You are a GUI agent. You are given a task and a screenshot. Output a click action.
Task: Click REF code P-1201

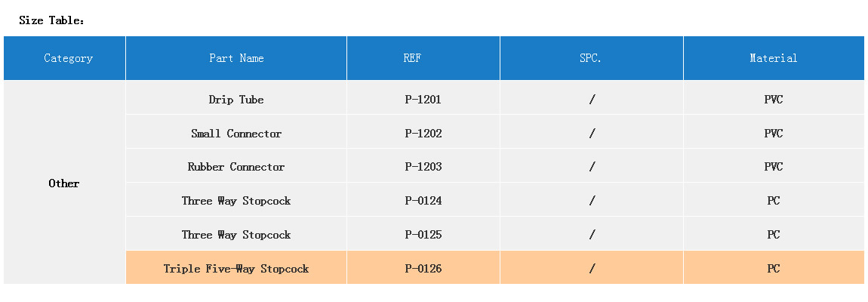423,100
